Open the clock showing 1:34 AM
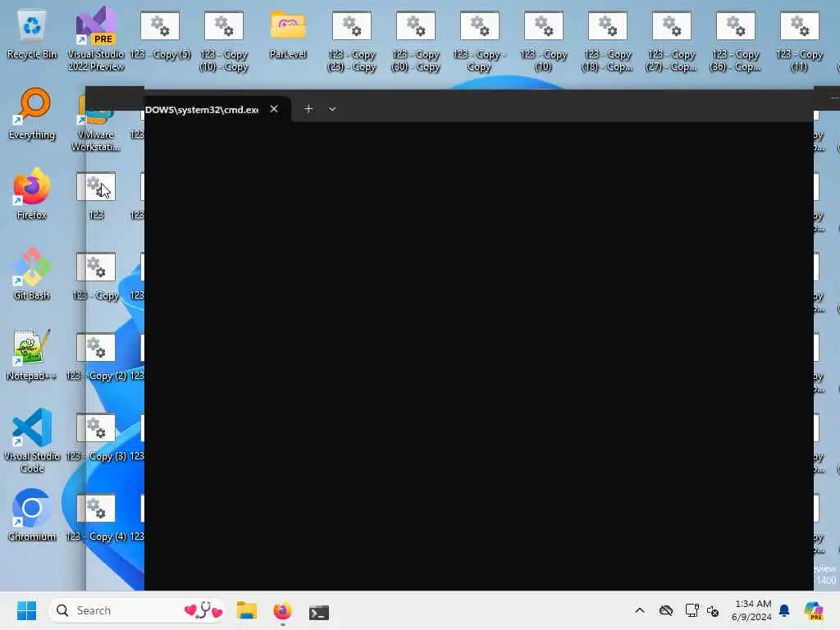Viewport: 840px width, 630px height. coord(752,610)
